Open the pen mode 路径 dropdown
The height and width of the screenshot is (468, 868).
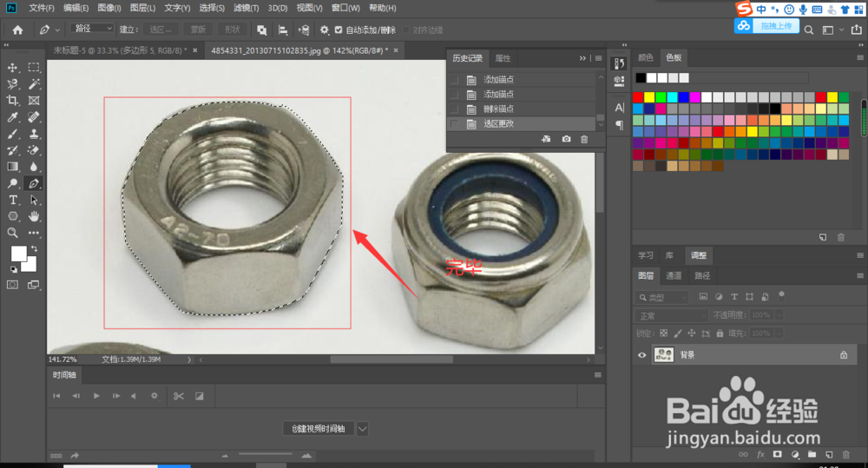(92, 29)
